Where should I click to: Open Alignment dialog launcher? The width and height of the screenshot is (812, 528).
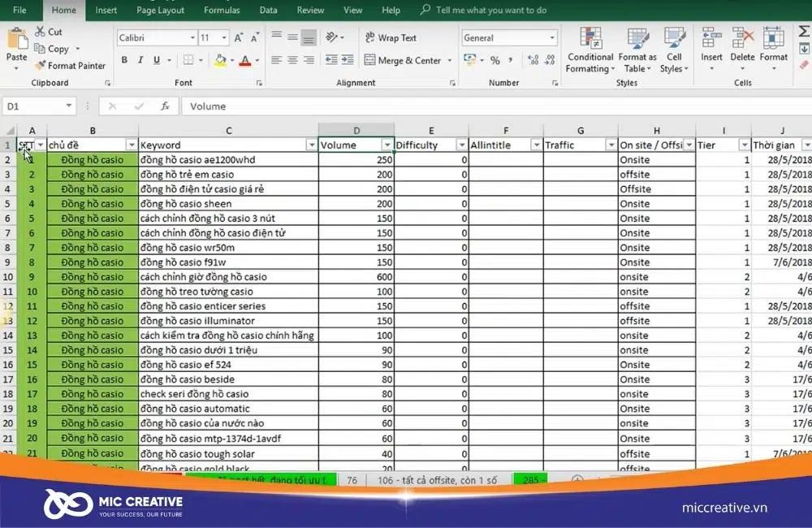click(452, 83)
